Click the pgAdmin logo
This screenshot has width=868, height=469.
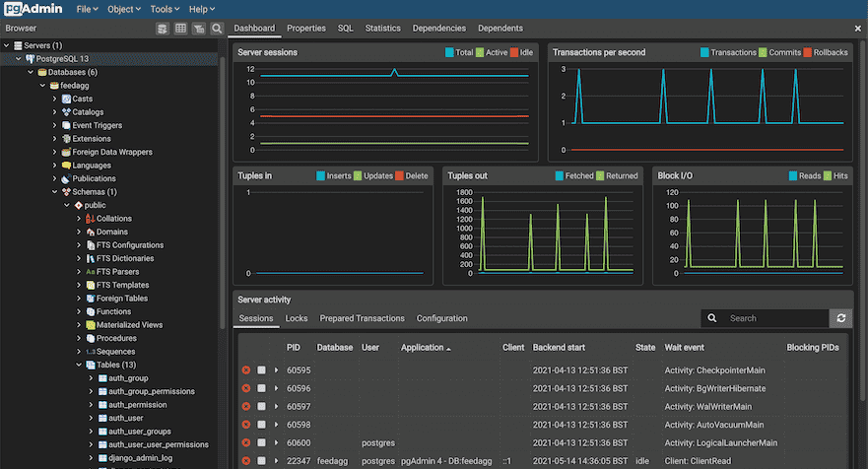[x=33, y=9]
